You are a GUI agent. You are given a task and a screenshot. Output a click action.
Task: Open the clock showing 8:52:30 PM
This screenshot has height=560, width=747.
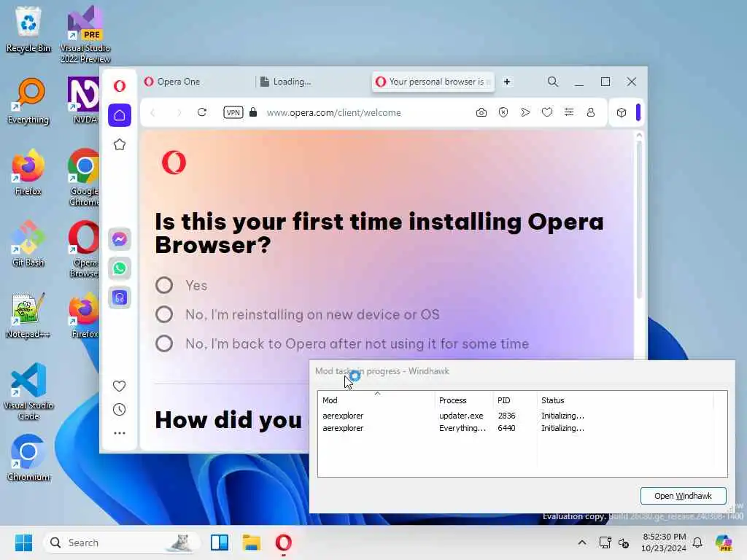(x=664, y=542)
